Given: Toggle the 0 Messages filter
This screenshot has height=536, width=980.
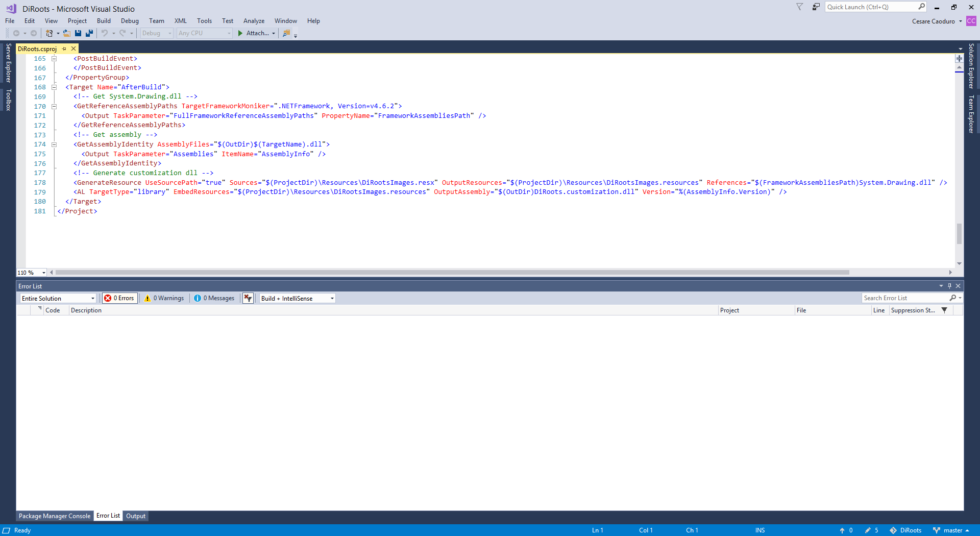Looking at the screenshot, I should pyautogui.click(x=214, y=298).
